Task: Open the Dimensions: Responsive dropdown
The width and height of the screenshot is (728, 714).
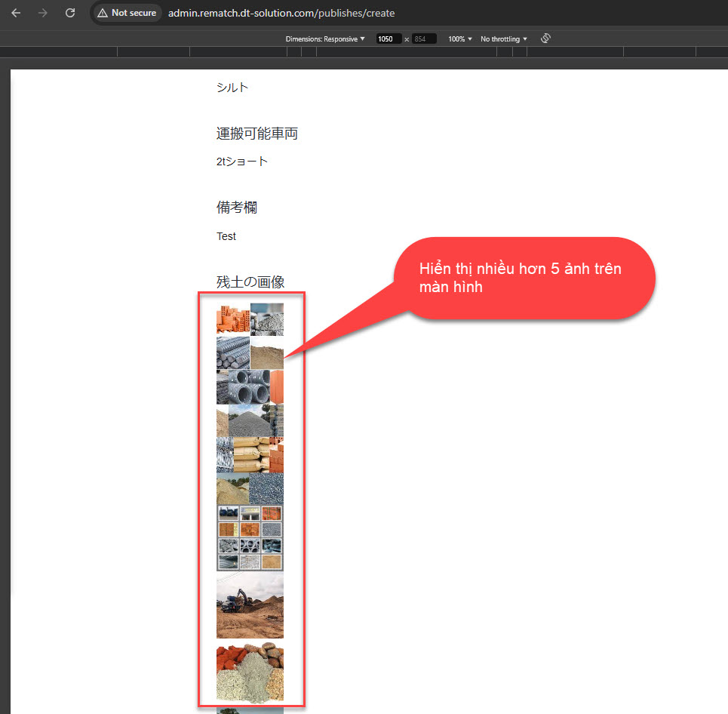Action: click(324, 38)
